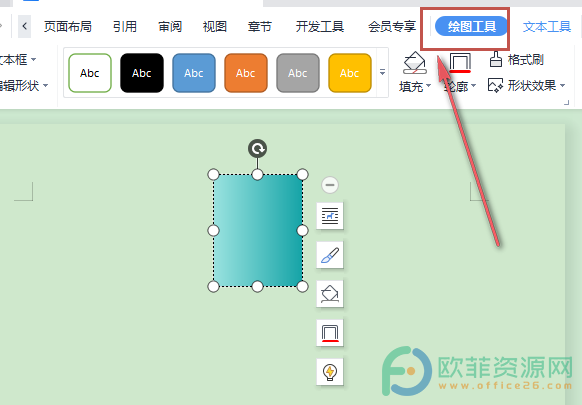
Task: Select the 章节 tab
Action: [x=260, y=26]
